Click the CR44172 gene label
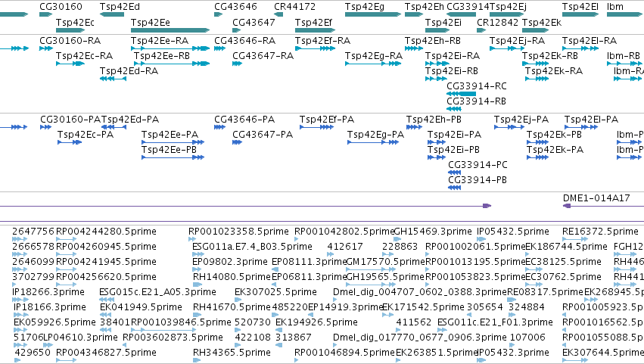The width and height of the screenshot is (644, 364). [294, 7]
